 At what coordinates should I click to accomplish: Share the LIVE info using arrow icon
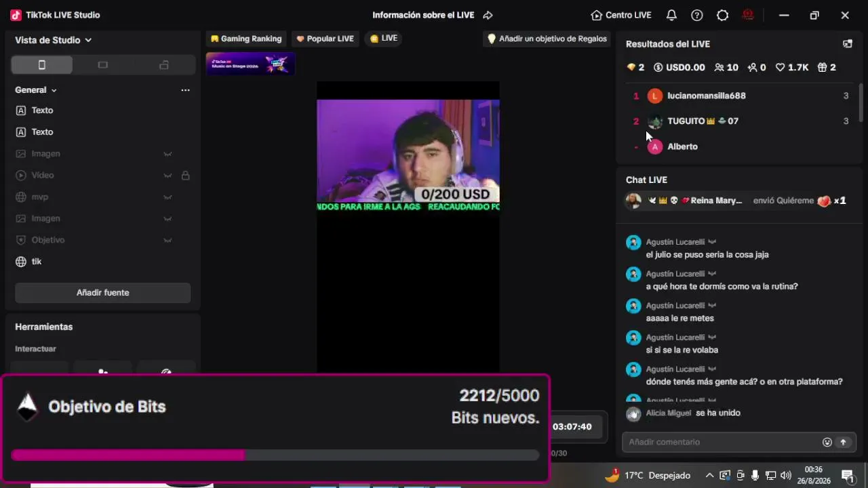(488, 15)
